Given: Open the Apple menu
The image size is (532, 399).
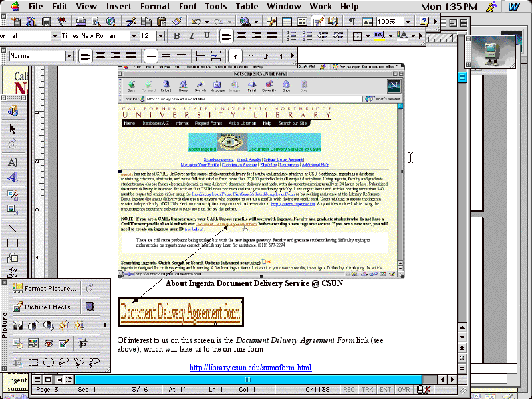Looking at the screenshot, I should click(15, 6).
